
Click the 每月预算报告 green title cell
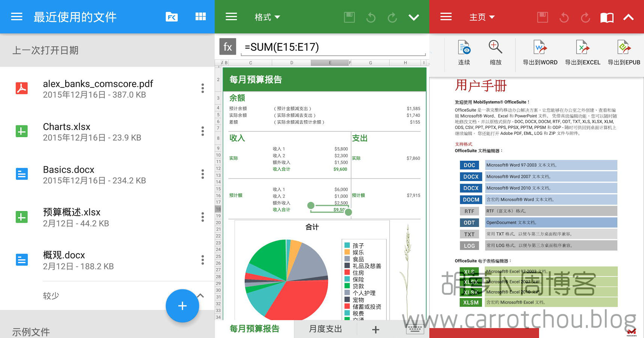pyautogui.click(x=324, y=79)
